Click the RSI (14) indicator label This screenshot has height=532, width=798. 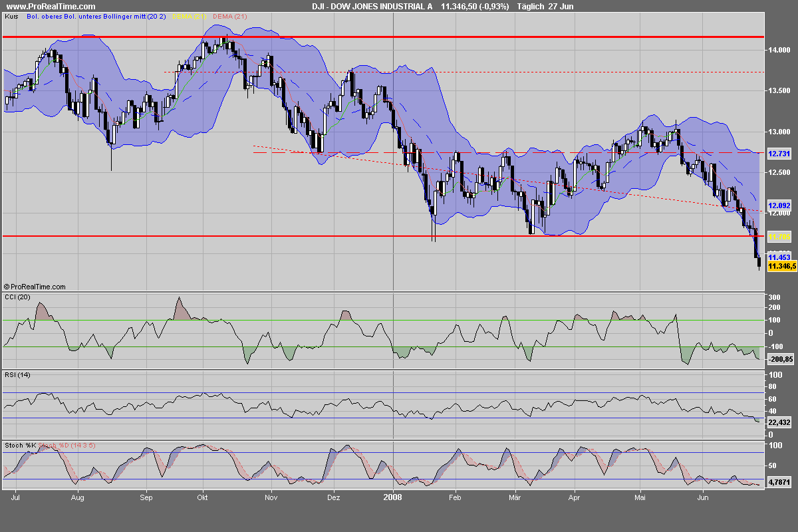pyautogui.click(x=17, y=375)
